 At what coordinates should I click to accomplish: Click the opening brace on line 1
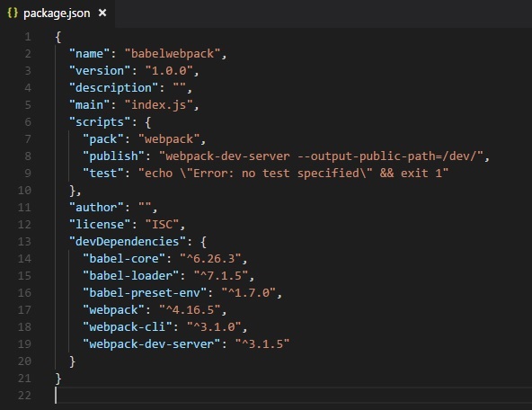tap(58, 37)
